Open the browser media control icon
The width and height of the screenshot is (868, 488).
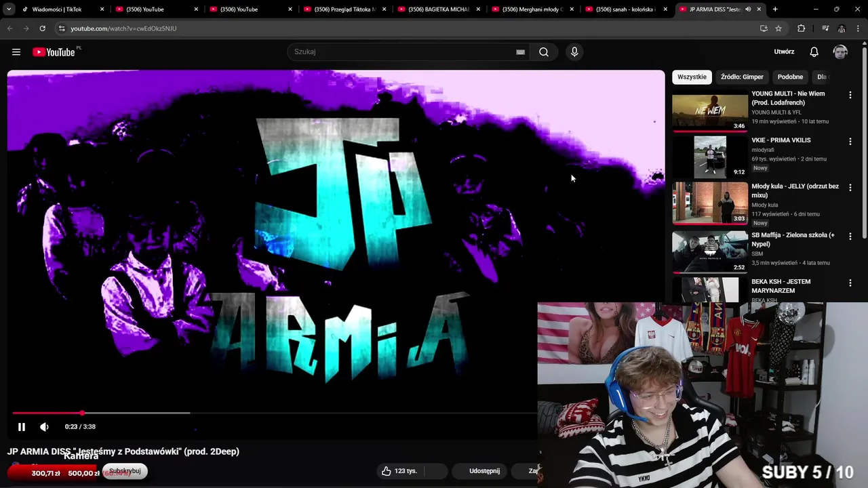pyautogui.click(x=825, y=28)
